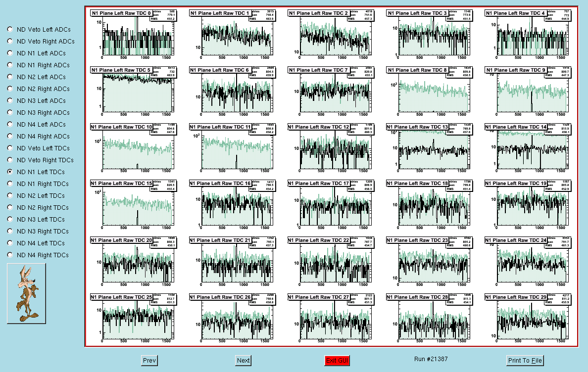The width and height of the screenshot is (588, 372).
Task: Click the Raw TDC 8 histogram
Action: pos(430,92)
